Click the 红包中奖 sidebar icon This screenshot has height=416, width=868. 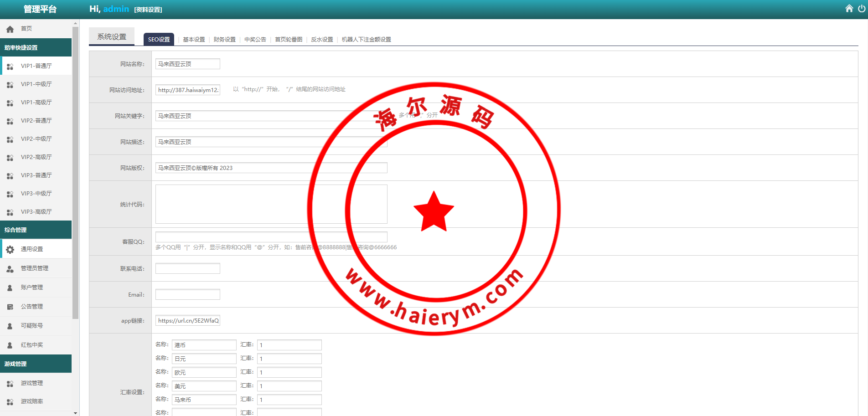coord(10,345)
